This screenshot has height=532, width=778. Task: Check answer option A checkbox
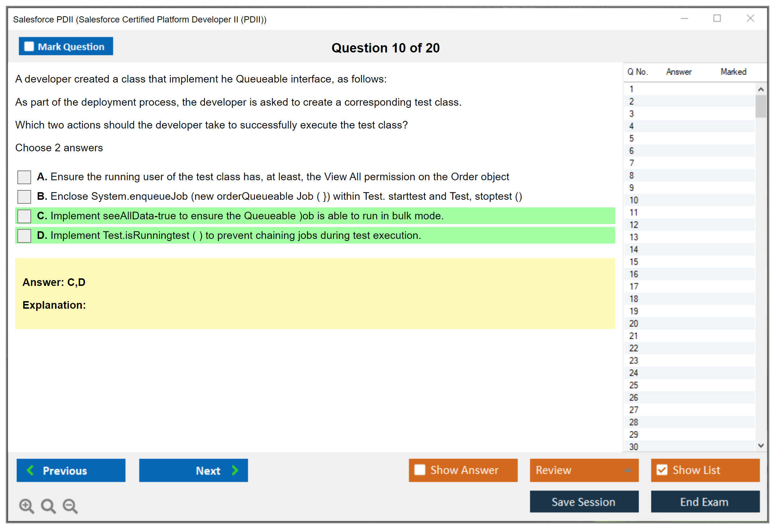24,177
